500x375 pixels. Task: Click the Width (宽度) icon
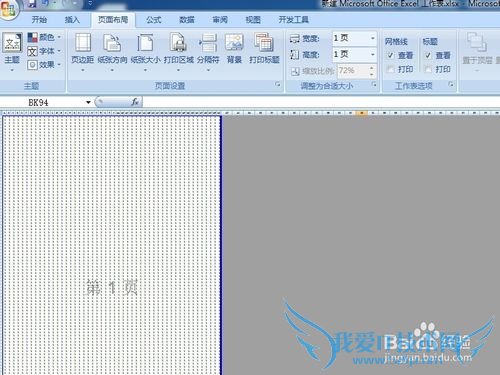295,39
